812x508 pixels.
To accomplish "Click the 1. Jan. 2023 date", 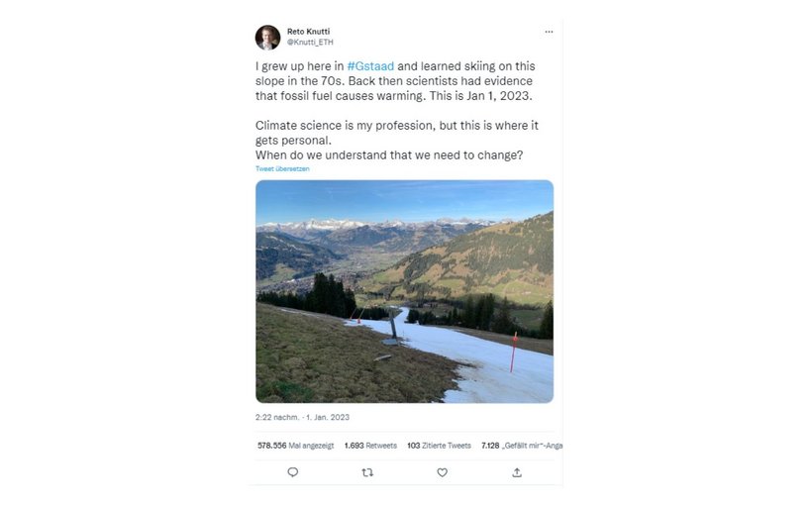I will click(x=328, y=417).
